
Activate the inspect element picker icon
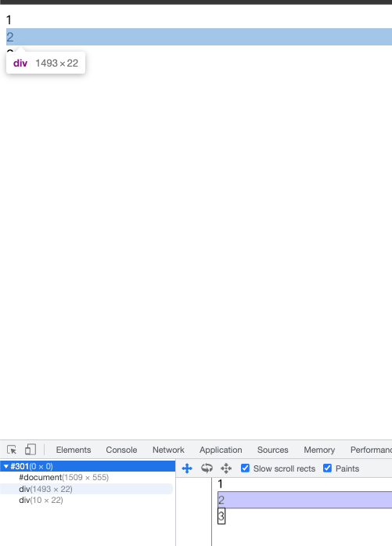tap(12, 450)
